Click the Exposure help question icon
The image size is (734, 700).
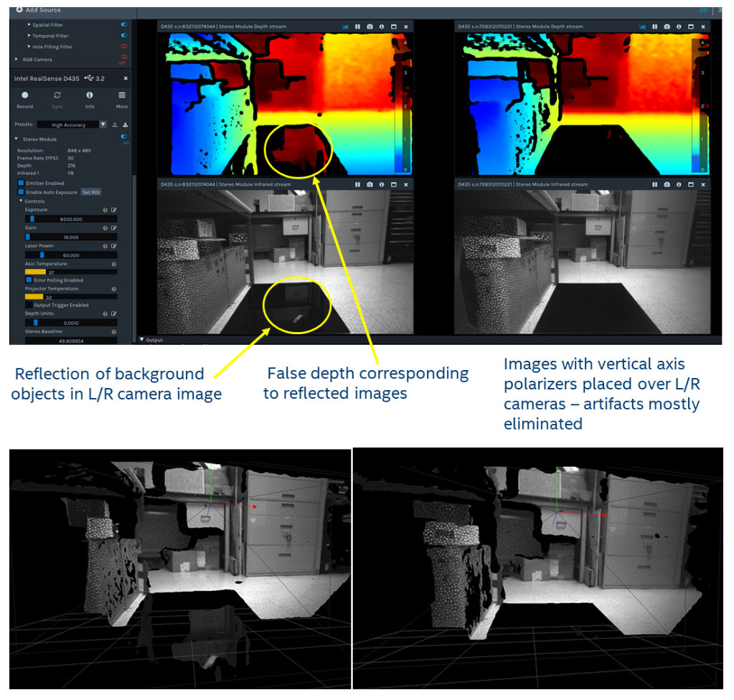pyautogui.click(x=105, y=210)
